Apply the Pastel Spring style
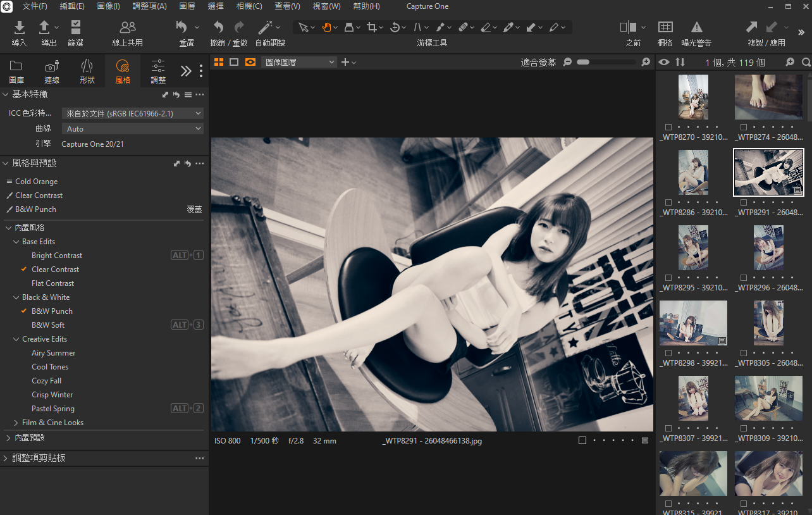The height and width of the screenshot is (515, 812). 53,409
